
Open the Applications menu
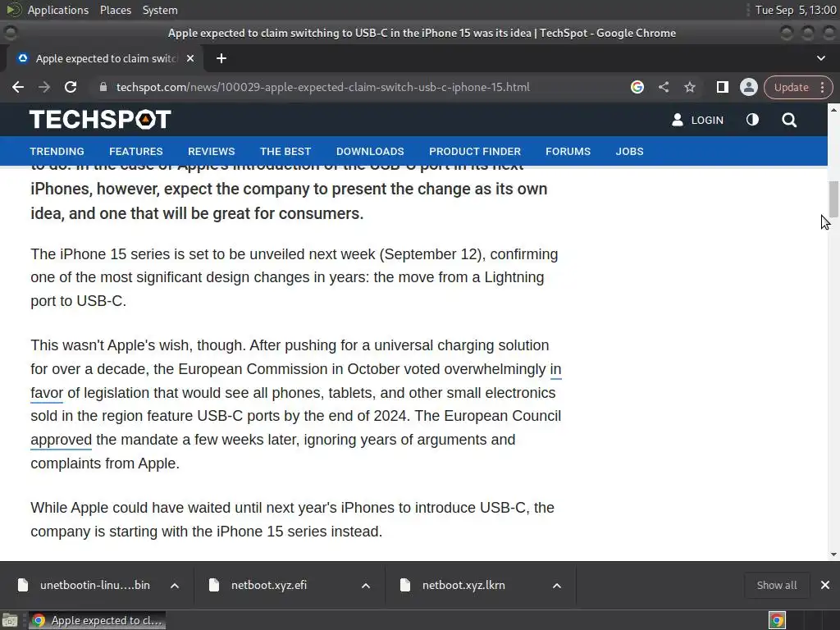(58, 10)
